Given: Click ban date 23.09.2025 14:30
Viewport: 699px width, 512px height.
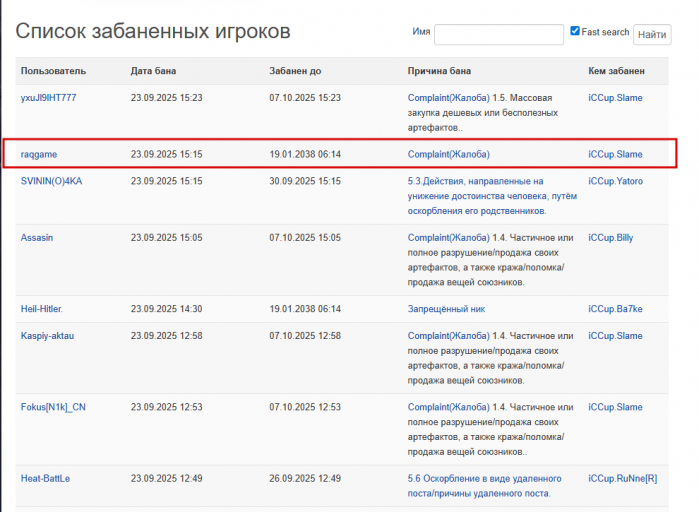Looking at the screenshot, I should [166, 309].
